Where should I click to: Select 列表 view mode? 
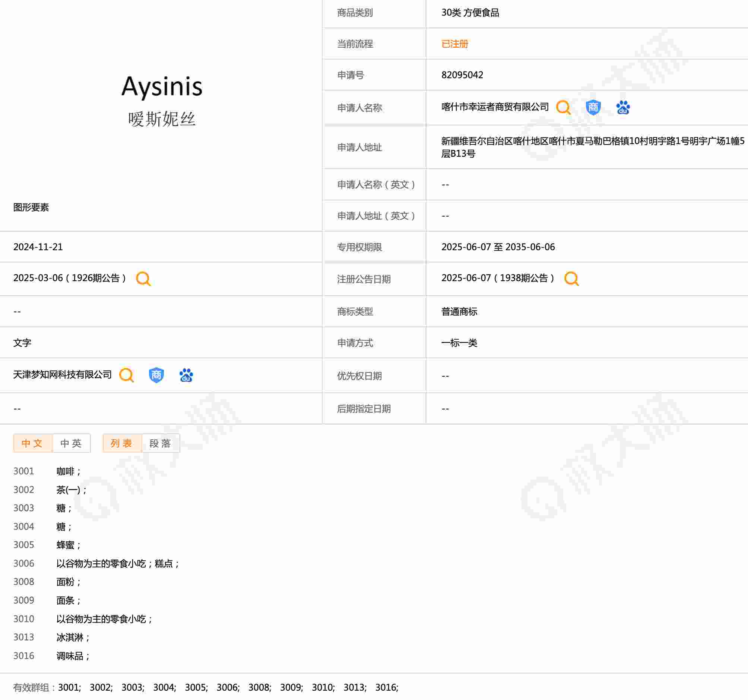(x=121, y=443)
